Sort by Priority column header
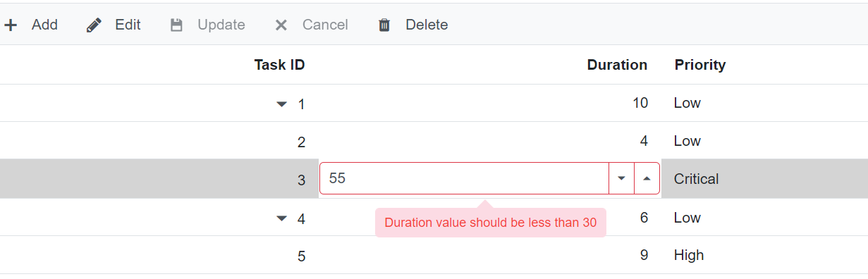 pos(700,65)
